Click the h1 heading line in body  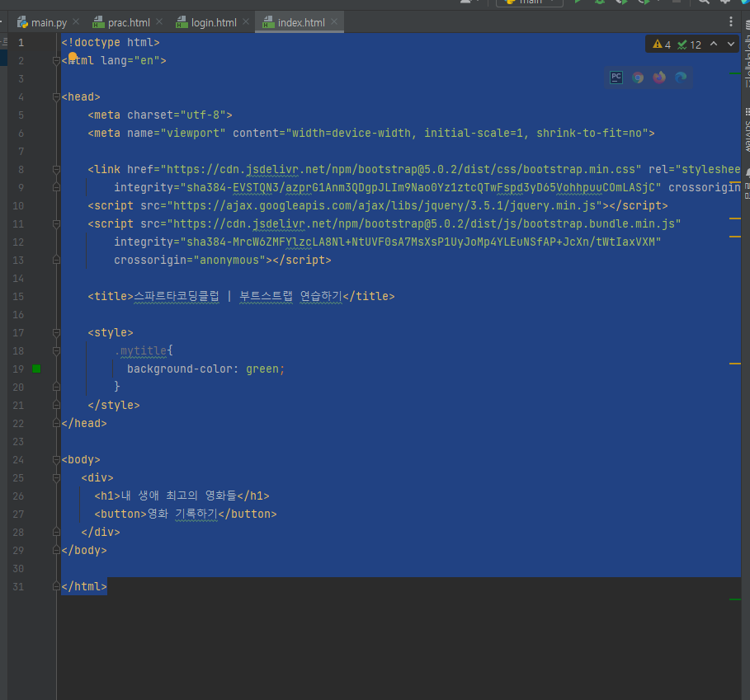click(182, 496)
